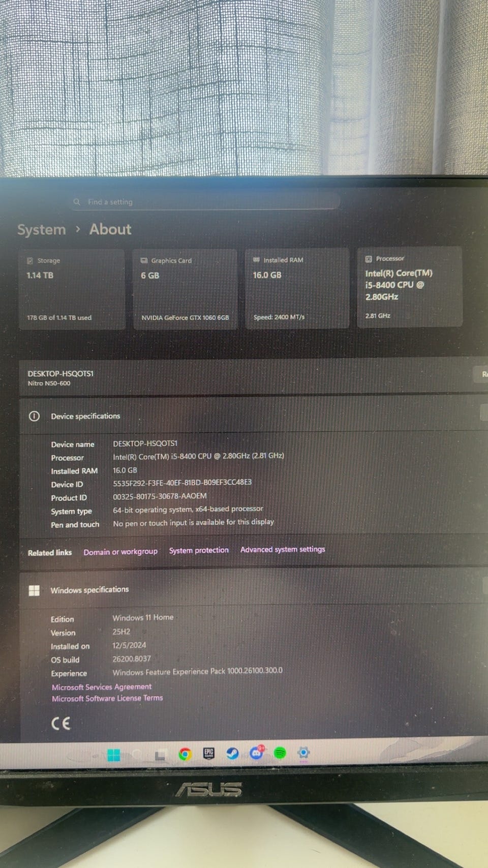Click the Nitro N50-600 model text
Screen dimensions: 488x868
(49, 383)
